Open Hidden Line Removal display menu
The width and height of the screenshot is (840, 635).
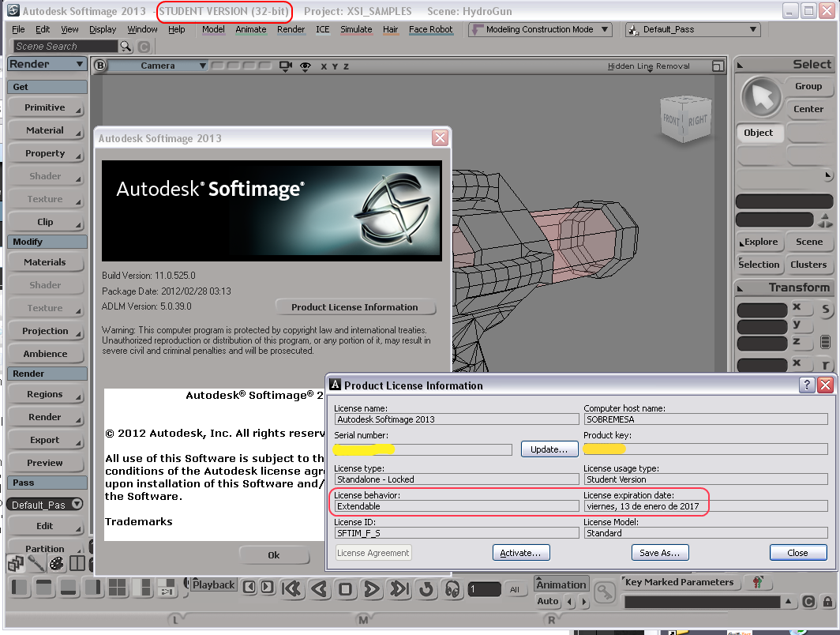coord(648,66)
